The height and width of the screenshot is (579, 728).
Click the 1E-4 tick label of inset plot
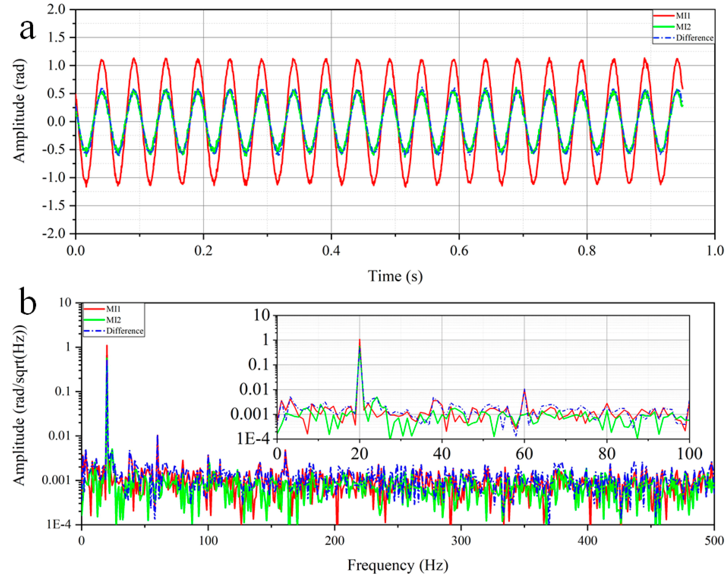pyautogui.click(x=254, y=439)
